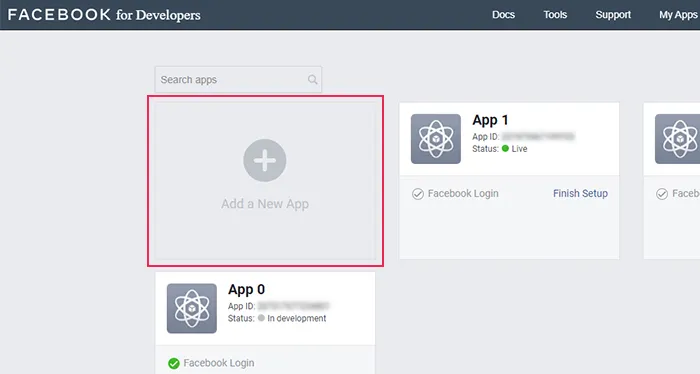
Task: Open the Support menu
Action: coord(613,15)
